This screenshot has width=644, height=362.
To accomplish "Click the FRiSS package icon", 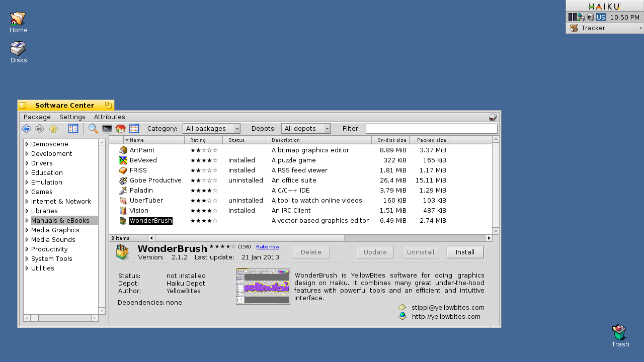I will click(x=123, y=170).
